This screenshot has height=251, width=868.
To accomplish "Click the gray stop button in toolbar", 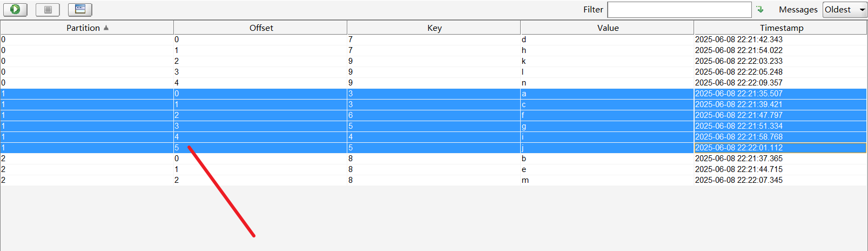I will 48,9.
